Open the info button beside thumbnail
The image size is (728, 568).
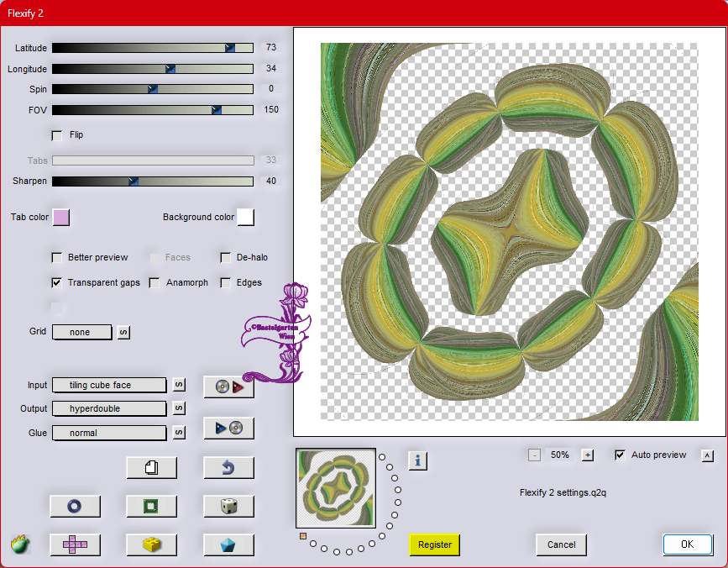[x=418, y=460]
